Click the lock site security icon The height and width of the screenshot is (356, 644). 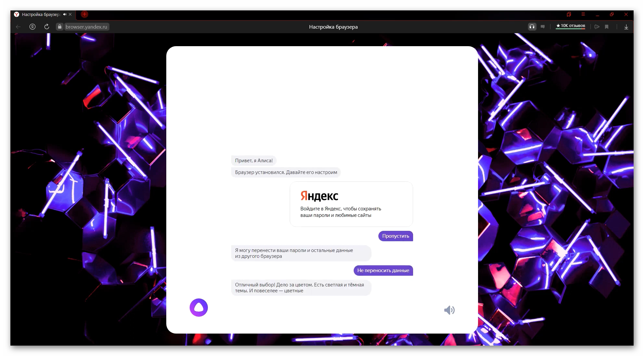(x=59, y=27)
